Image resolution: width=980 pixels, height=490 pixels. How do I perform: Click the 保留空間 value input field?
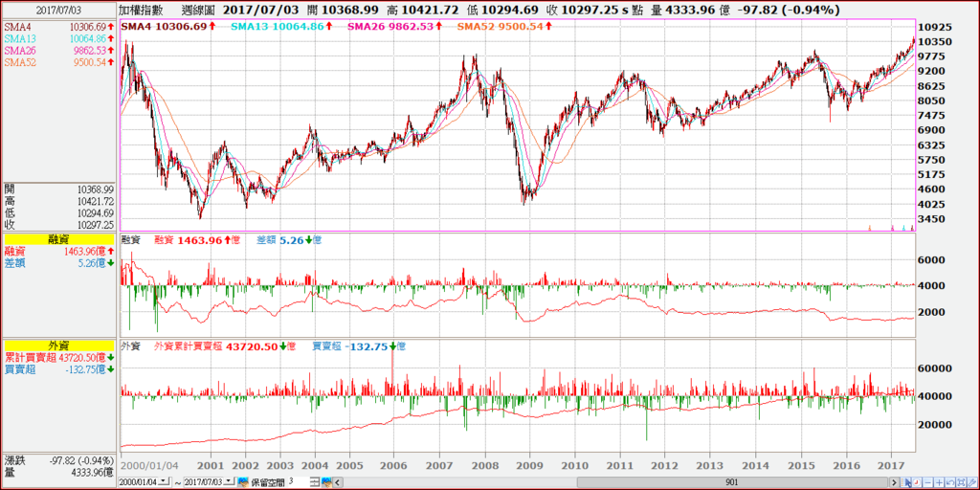click(x=299, y=482)
